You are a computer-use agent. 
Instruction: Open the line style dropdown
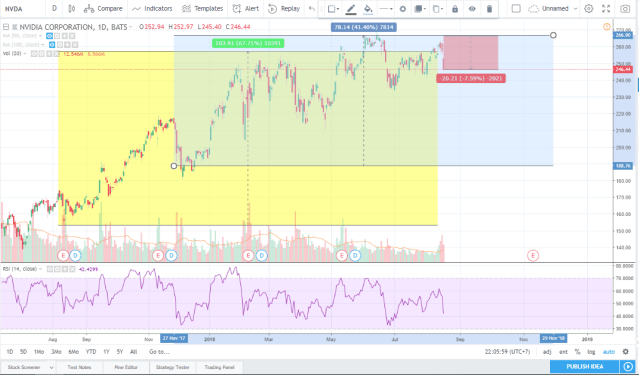[x=386, y=9]
